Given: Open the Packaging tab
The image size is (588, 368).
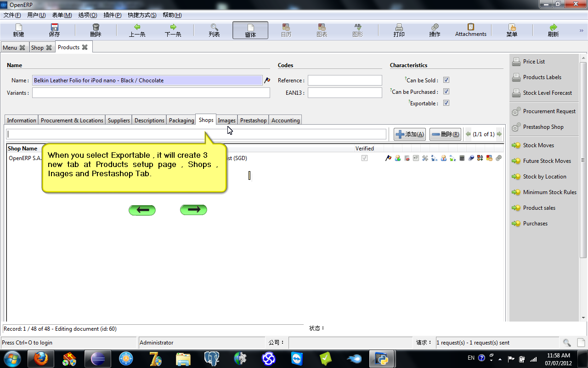Looking at the screenshot, I should (181, 120).
